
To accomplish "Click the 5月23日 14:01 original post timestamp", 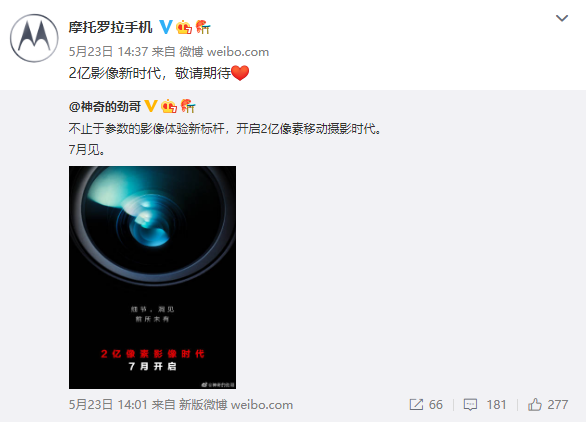I will [x=108, y=404].
